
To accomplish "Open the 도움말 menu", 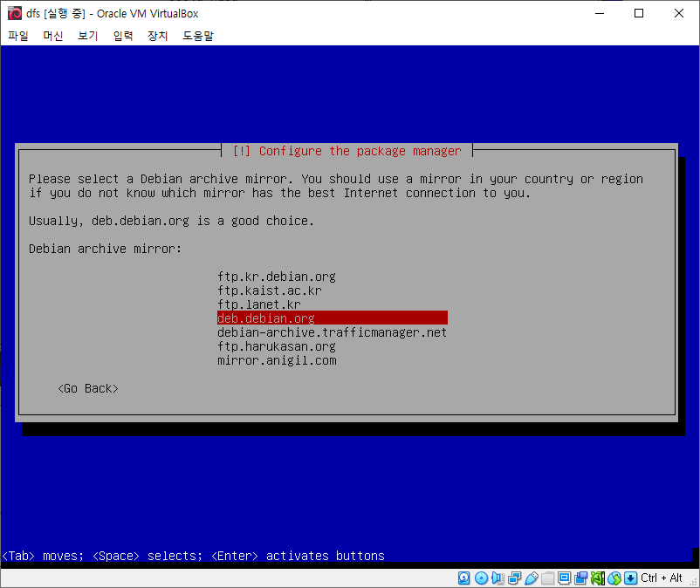I will (198, 36).
